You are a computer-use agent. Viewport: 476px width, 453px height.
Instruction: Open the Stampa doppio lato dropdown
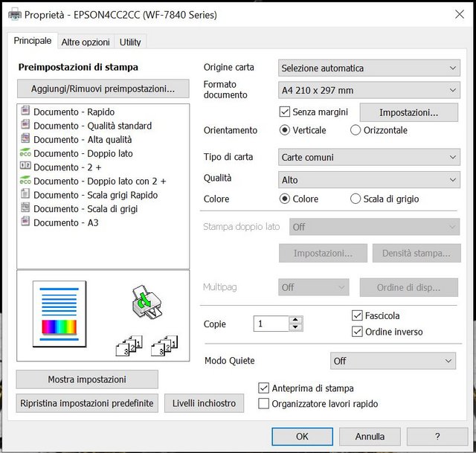(x=374, y=227)
